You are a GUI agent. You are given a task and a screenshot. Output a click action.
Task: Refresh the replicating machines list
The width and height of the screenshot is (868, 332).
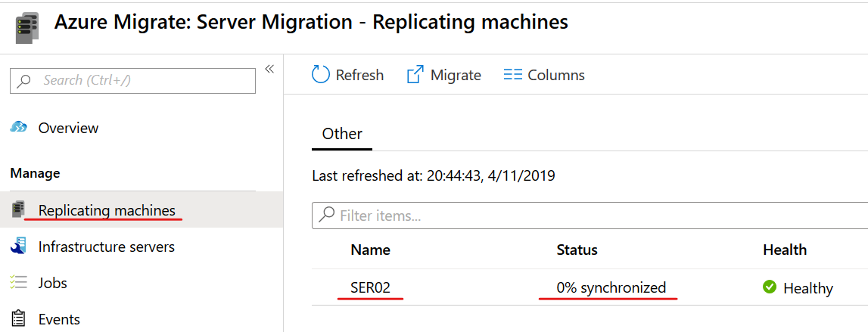[347, 75]
